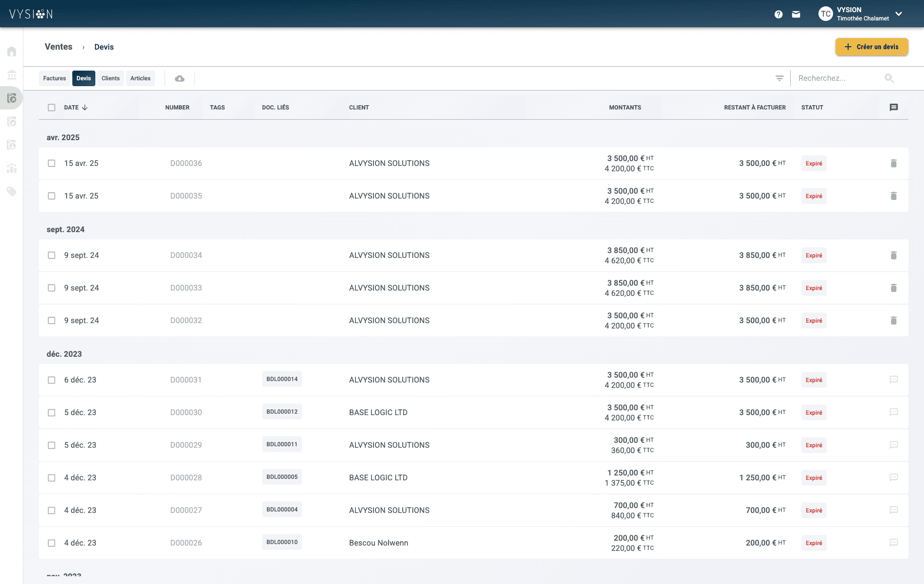The height and width of the screenshot is (584, 924).
Task: Open the tag icon in sidebar
Action: 12,192
